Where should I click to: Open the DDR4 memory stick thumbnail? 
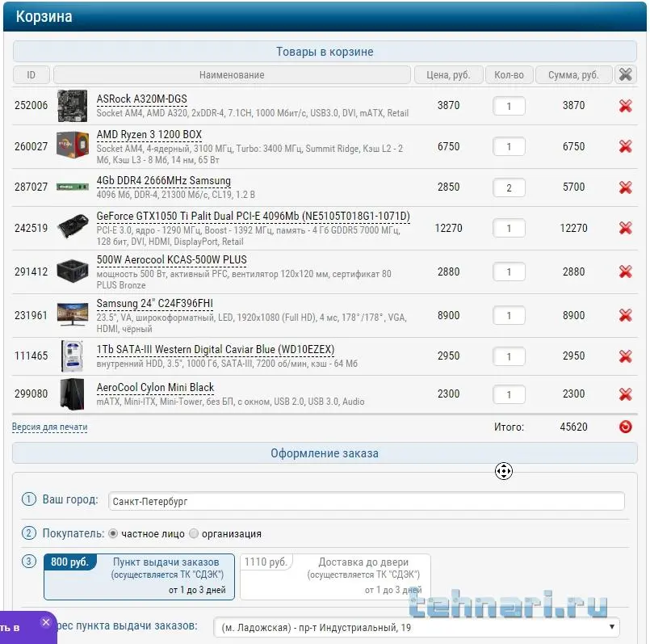tap(72, 187)
